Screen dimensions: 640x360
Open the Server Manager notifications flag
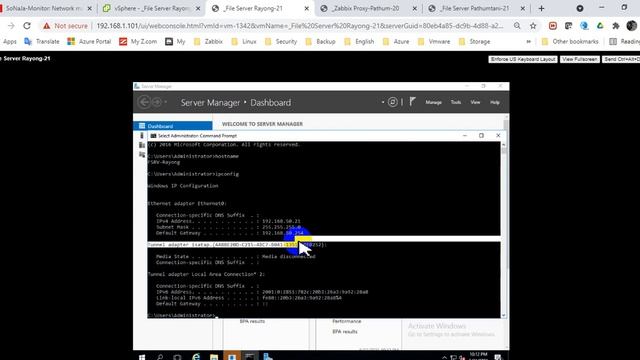coord(412,102)
